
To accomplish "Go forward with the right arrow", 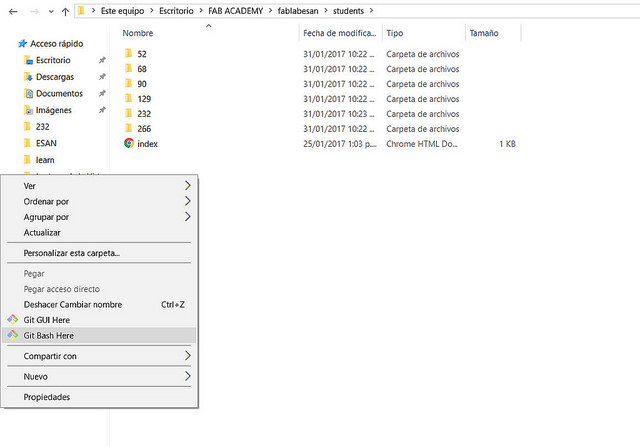I will tap(35, 11).
